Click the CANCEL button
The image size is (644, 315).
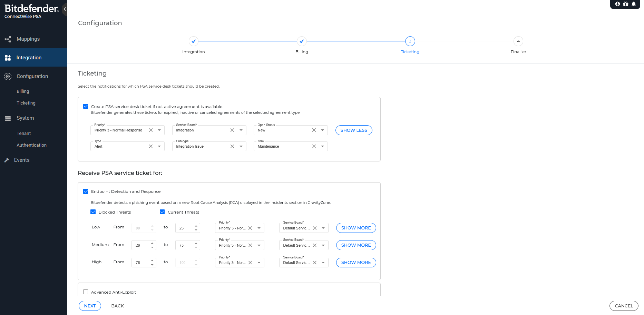pyautogui.click(x=624, y=306)
